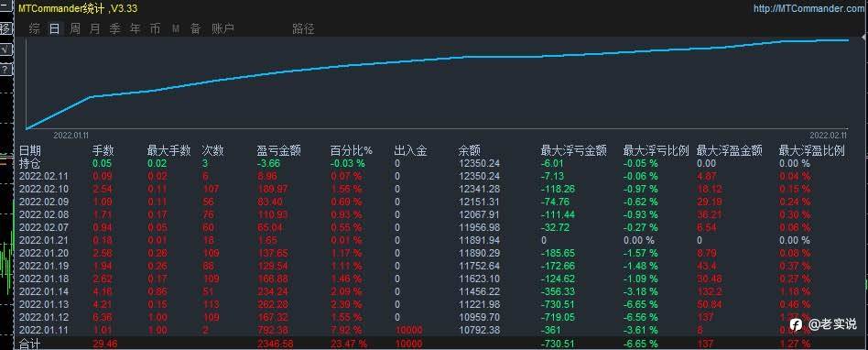Viewport: 868px width, 350px height.
Task: Click the 最大浮盈金额 column header
Action: pos(729,150)
